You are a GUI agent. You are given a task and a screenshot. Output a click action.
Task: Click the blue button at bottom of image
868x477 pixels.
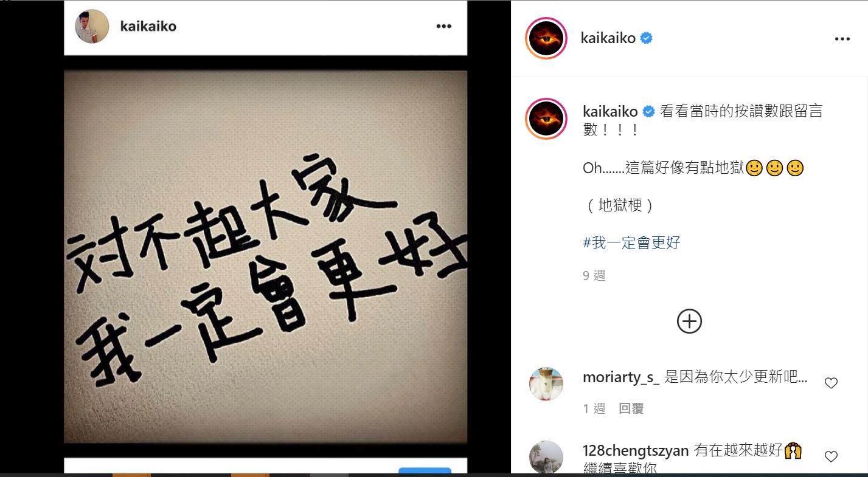click(425, 472)
